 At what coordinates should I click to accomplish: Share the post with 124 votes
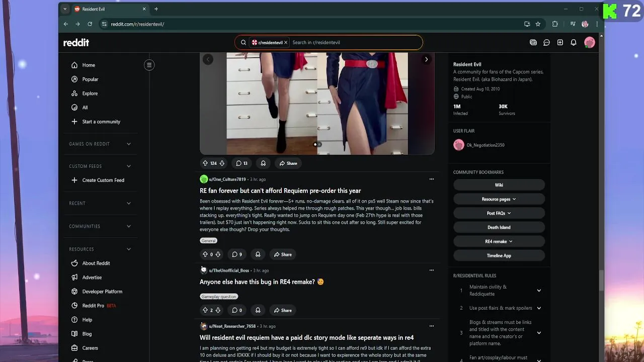click(288, 163)
